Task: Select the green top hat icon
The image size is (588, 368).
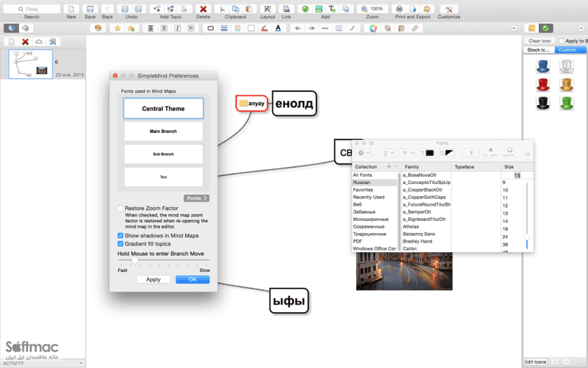Action: coord(566,103)
